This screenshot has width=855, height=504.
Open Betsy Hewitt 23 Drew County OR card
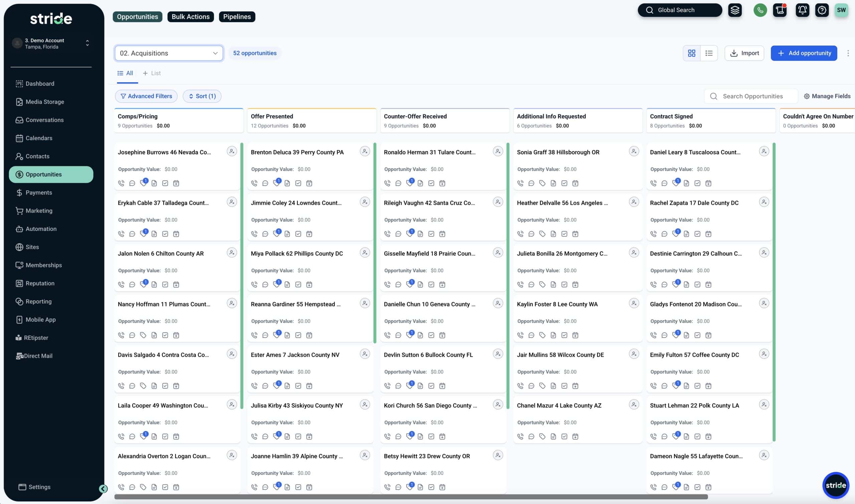[x=443, y=470]
